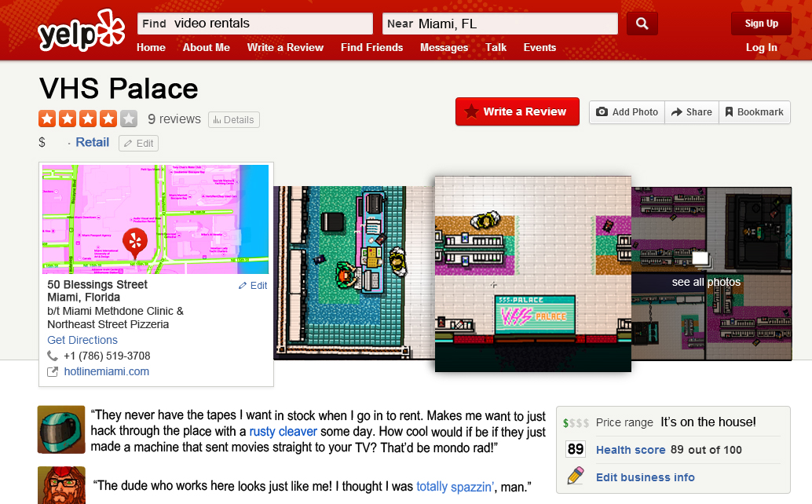
Task: Click the pencil icon by Edit business info
Action: (x=576, y=475)
